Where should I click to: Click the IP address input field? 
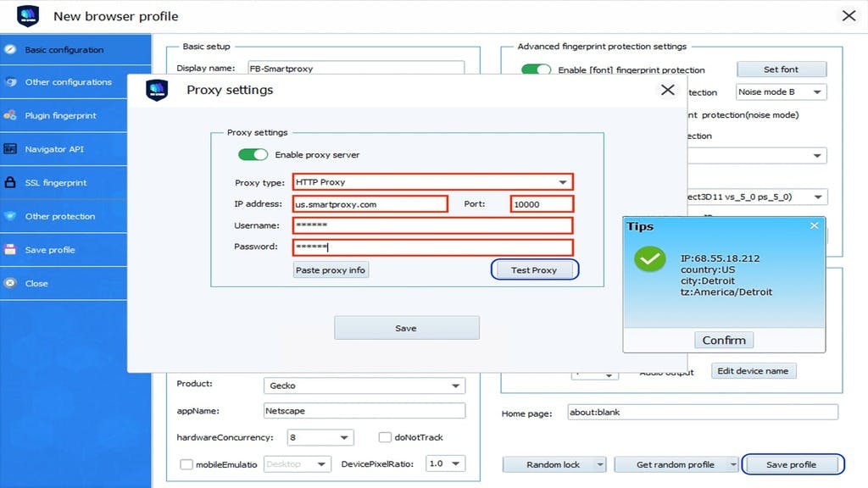point(370,204)
